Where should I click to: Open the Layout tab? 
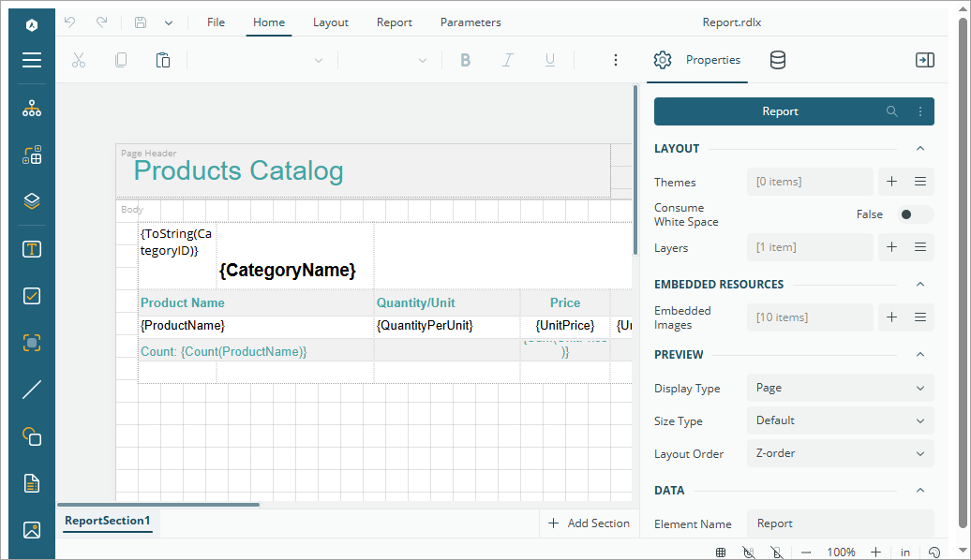pyautogui.click(x=330, y=22)
